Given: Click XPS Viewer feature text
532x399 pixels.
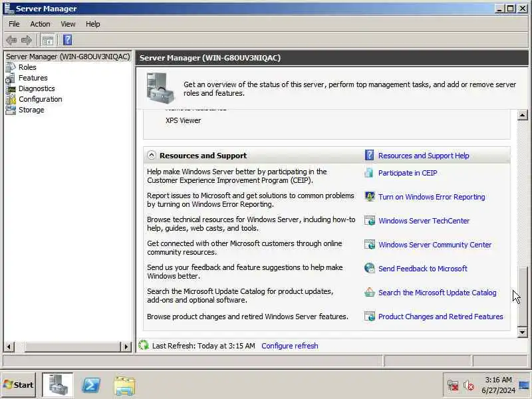Looking at the screenshot, I should [x=184, y=120].
